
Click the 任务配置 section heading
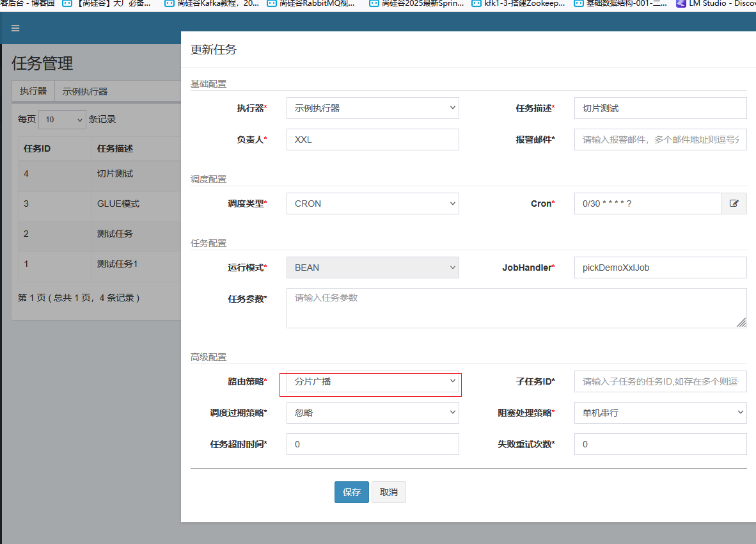209,243
